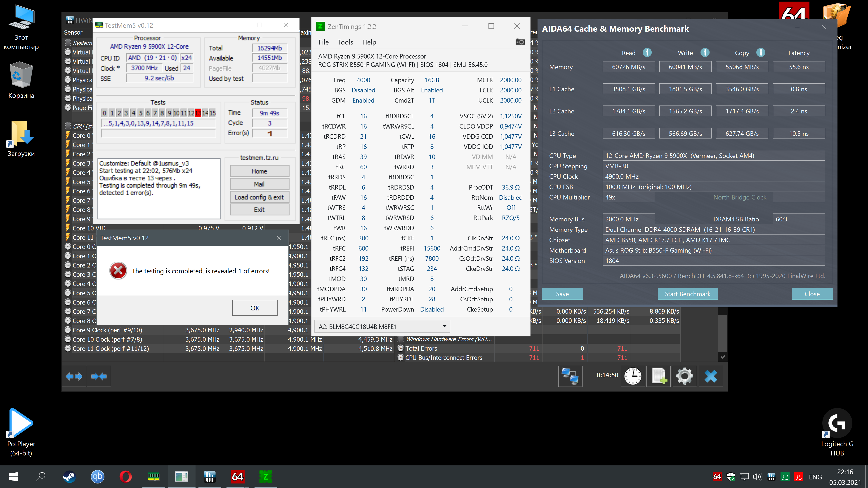Click HWiNFO reset clock icon

[633, 376]
